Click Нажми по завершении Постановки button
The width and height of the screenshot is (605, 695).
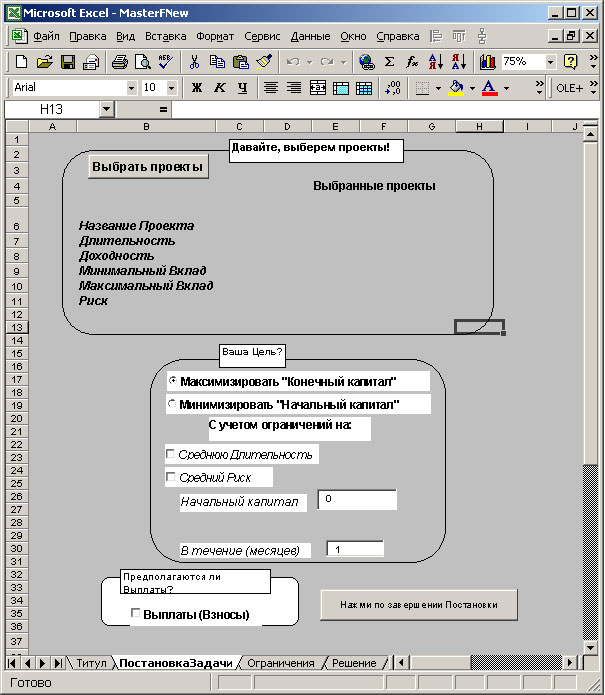420,605
